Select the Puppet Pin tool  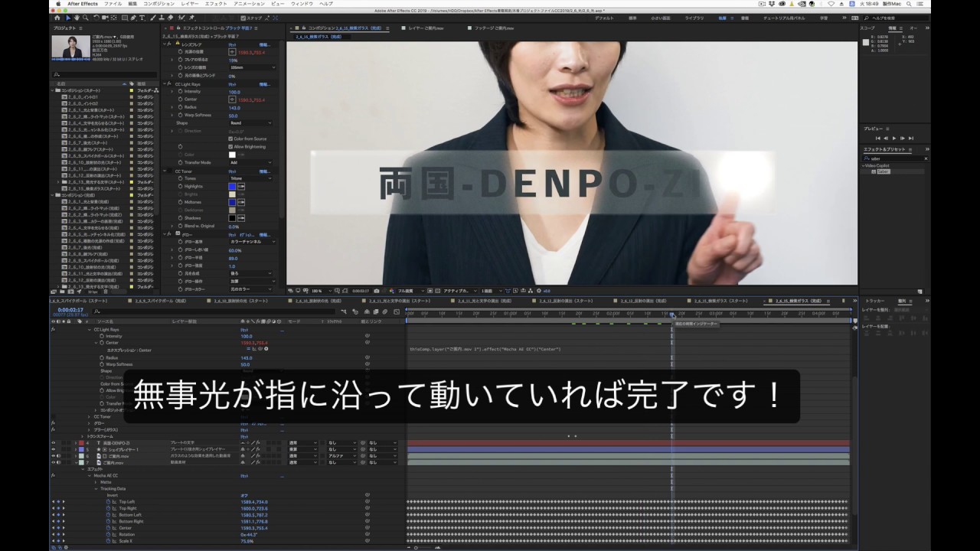(191, 18)
